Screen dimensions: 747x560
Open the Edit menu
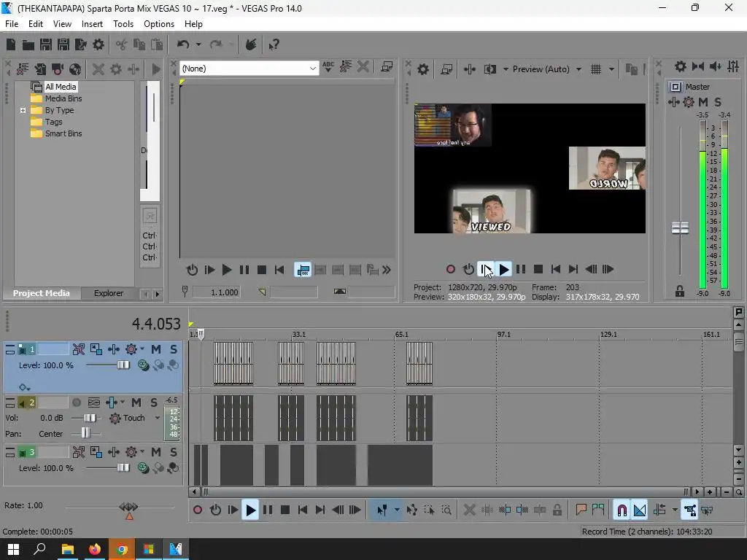pyautogui.click(x=35, y=24)
